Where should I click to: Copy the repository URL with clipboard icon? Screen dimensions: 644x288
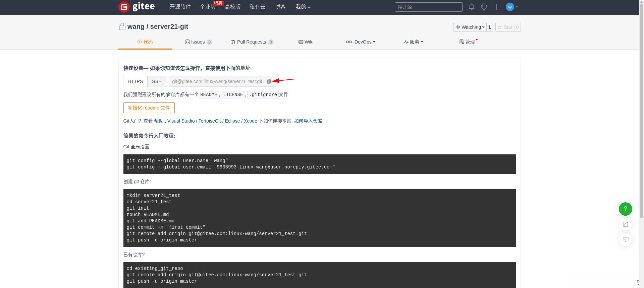point(269,81)
